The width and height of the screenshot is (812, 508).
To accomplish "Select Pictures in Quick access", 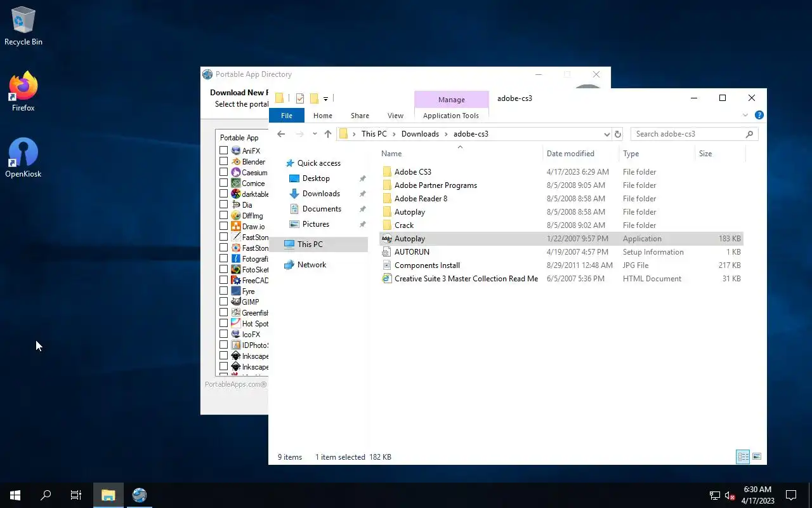I will coord(316,224).
